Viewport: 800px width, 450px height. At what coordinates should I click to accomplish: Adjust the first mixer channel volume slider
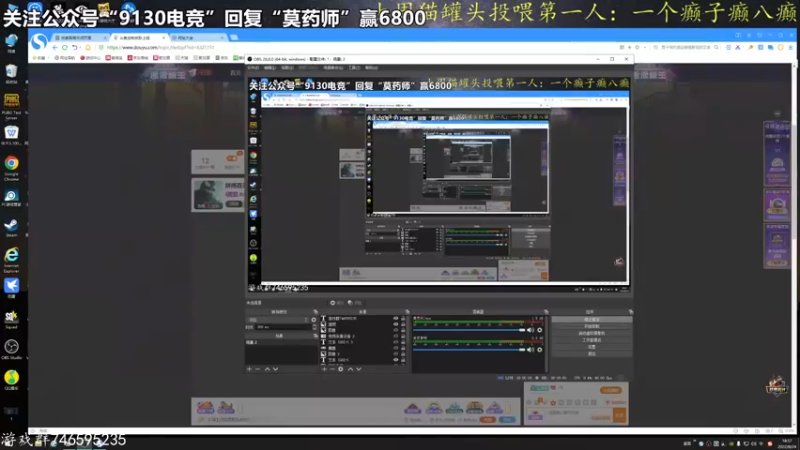[469, 330]
